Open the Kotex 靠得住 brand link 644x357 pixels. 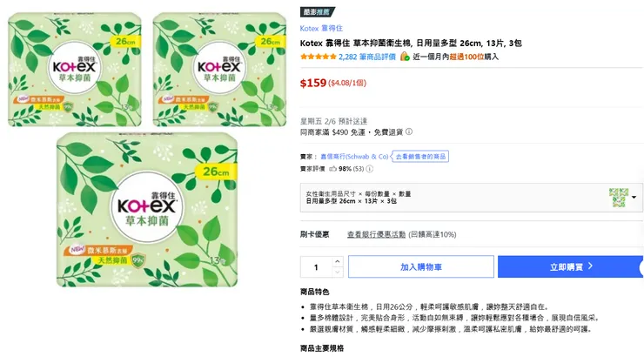321,28
